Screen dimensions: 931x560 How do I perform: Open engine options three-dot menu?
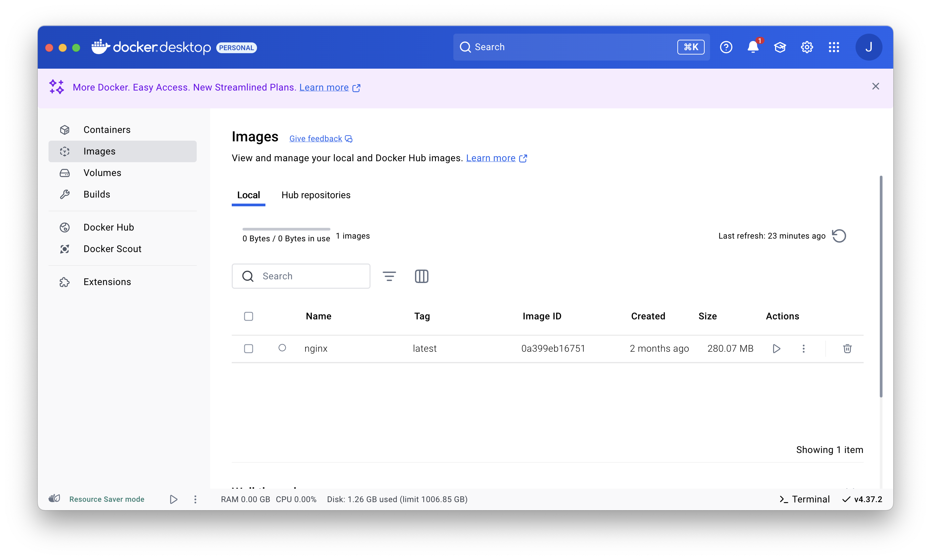click(195, 499)
